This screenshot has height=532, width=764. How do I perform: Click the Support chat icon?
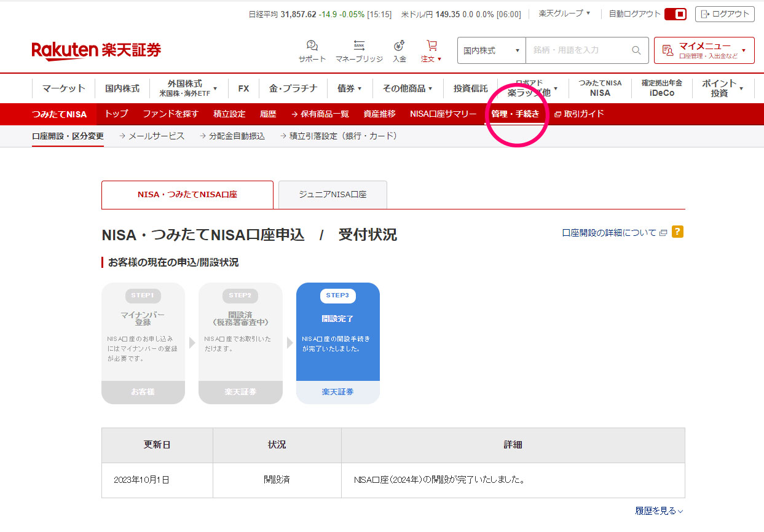pyautogui.click(x=312, y=46)
